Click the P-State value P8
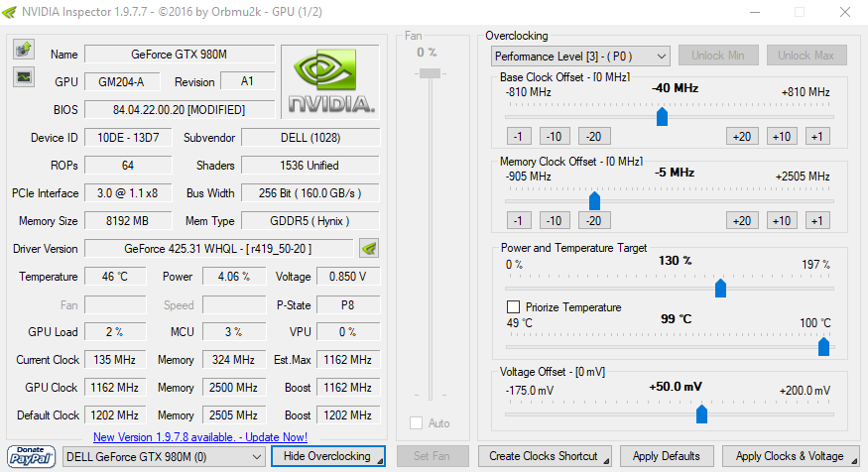Screen dimensions: 868x472 (348, 304)
